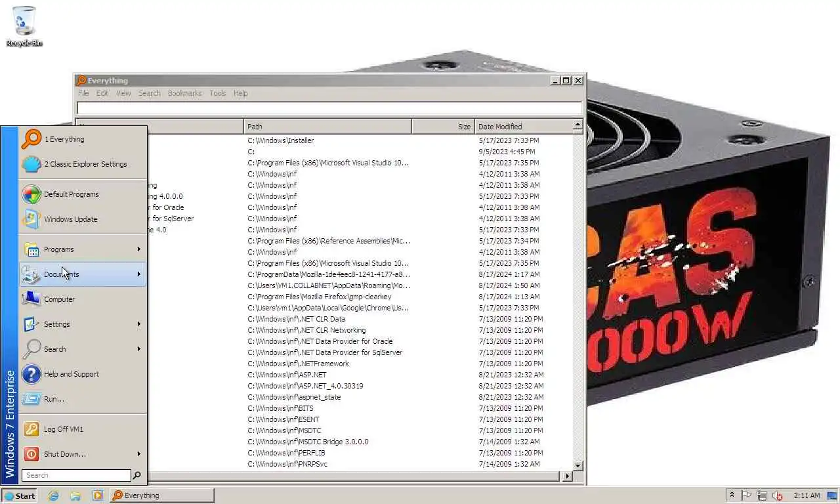Open the Edit menu in Everything
This screenshot has width=840, height=504.
[x=102, y=93]
